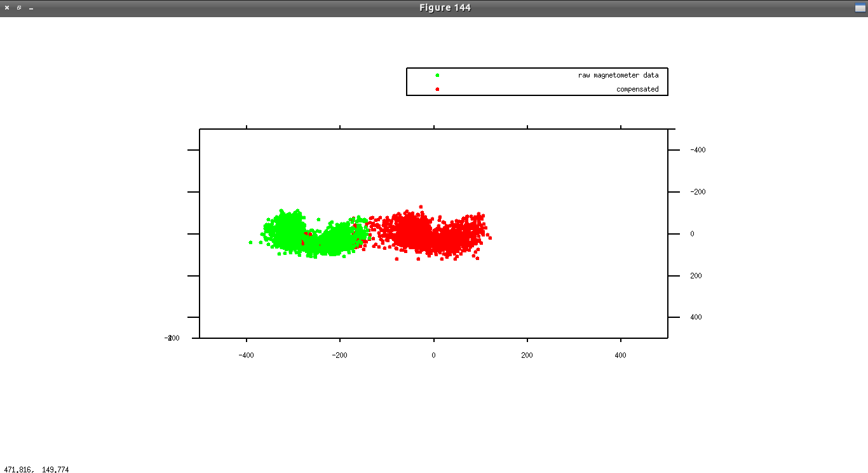Click the right y-axis tick label 400
Screen dimensions: 868x473
(696, 317)
